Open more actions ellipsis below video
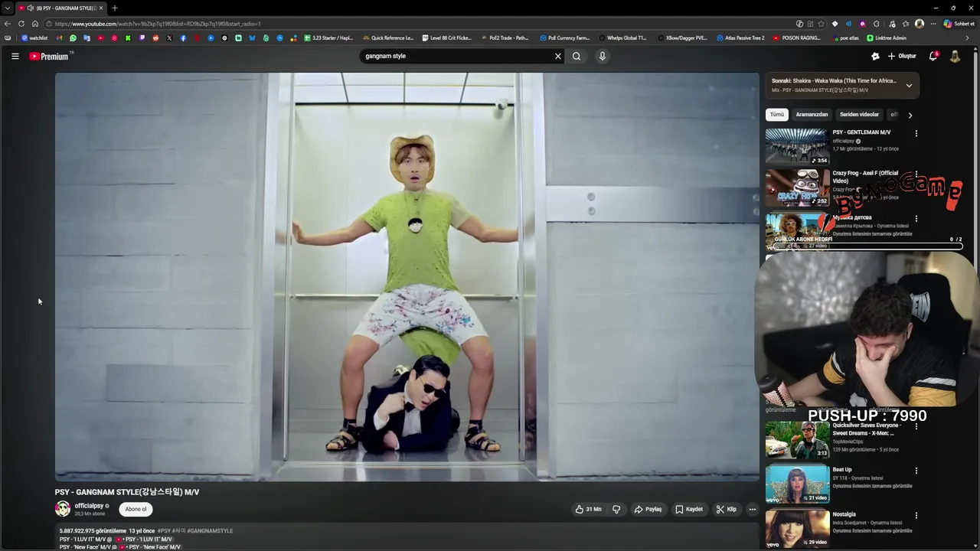This screenshot has width=980, height=551. pos(753,509)
